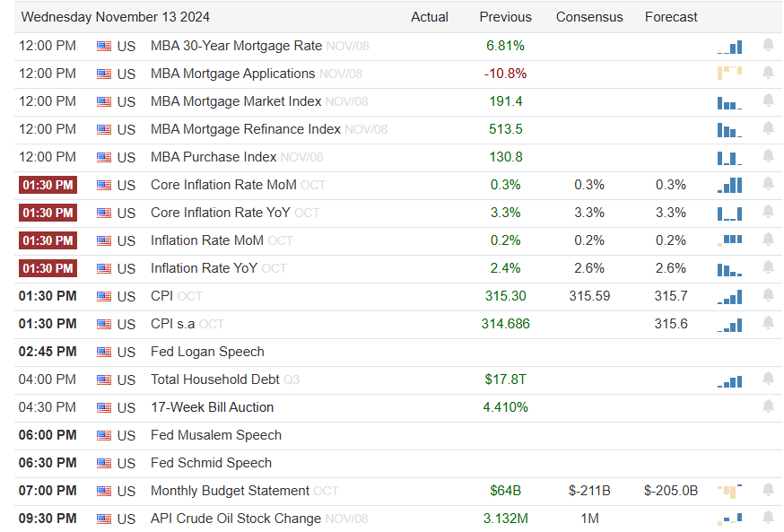Toggle alert bell for MBA Purchase Index
This screenshot has width=784, height=532.
(768, 156)
